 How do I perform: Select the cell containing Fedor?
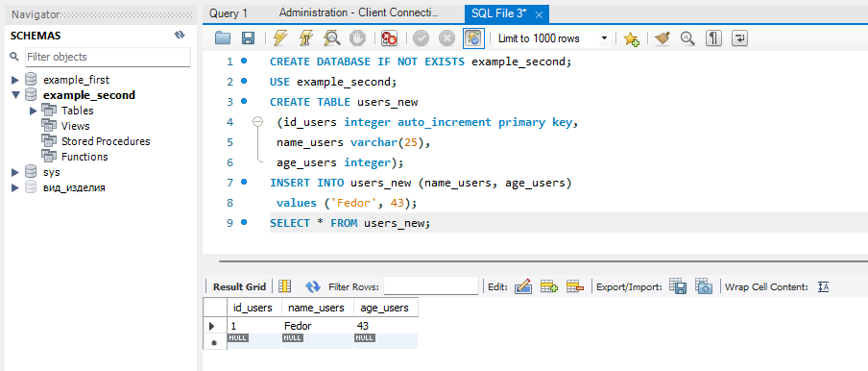317,326
